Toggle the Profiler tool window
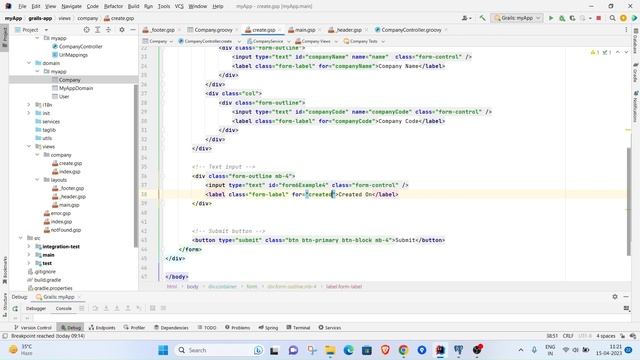 click(x=134, y=327)
